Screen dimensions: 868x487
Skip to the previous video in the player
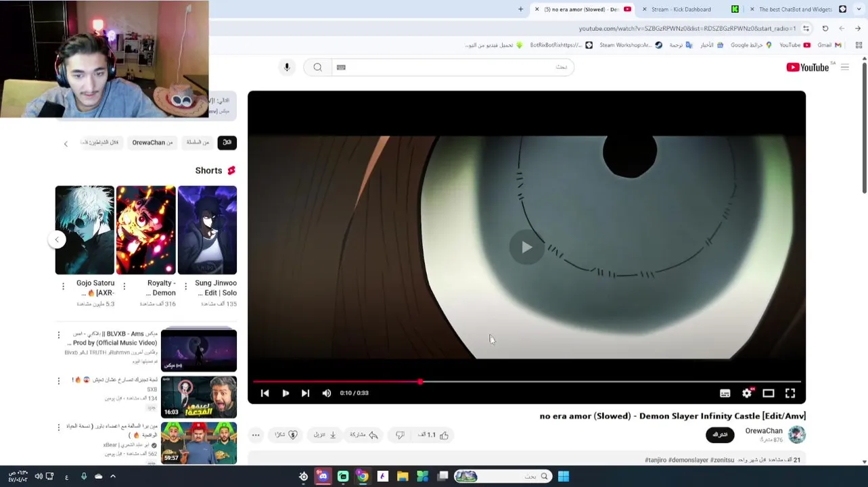click(265, 393)
